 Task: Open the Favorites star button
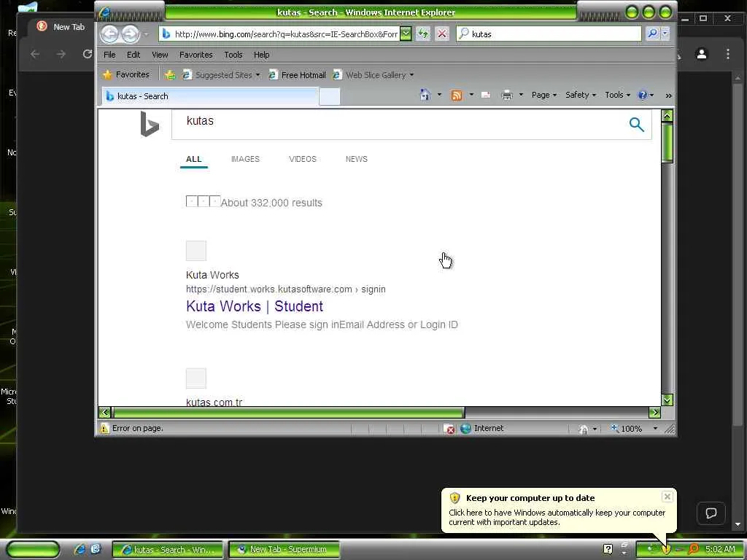pos(126,75)
